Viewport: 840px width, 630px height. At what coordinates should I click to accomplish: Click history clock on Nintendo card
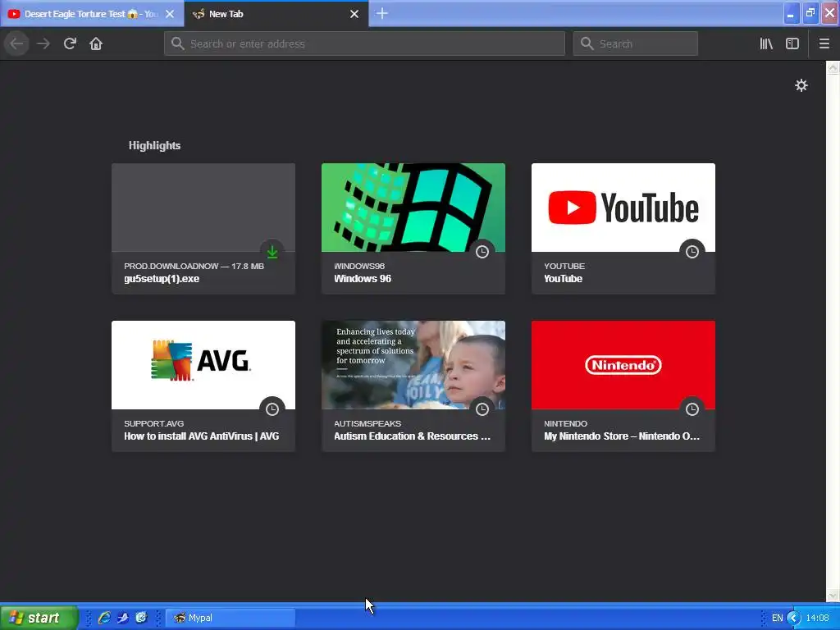[692, 409]
